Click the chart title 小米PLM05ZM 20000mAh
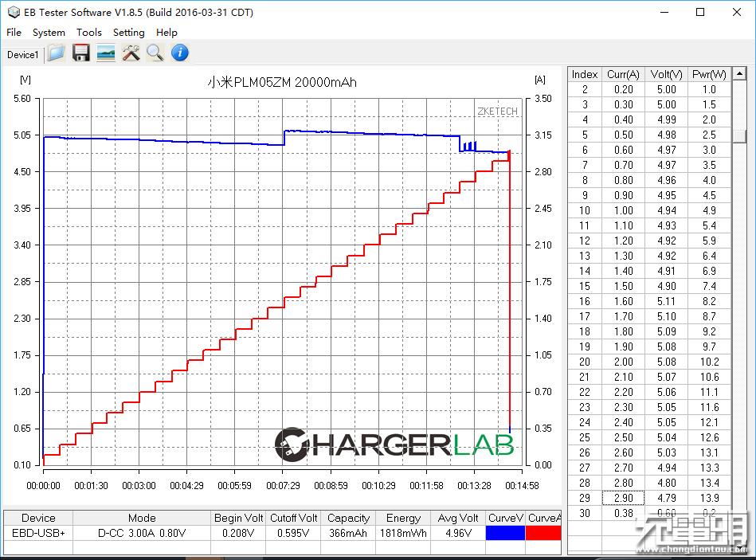The width and height of the screenshot is (756, 560). [282, 82]
